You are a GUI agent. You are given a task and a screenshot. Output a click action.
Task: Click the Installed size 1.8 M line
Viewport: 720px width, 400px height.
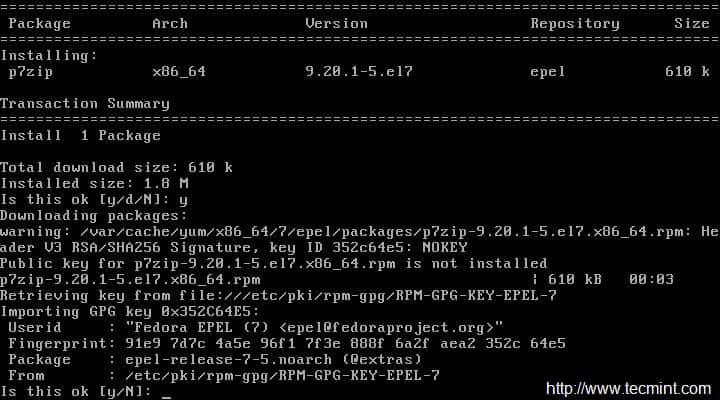tap(95, 184)
